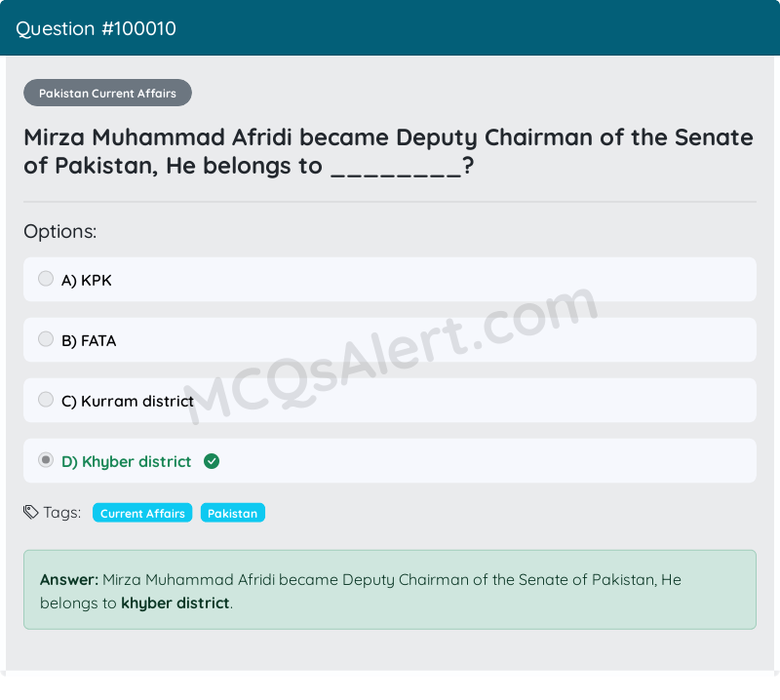Click the 'Tags:' label text
The height and width of the screenshot is (700, 780).
point(62,513)
